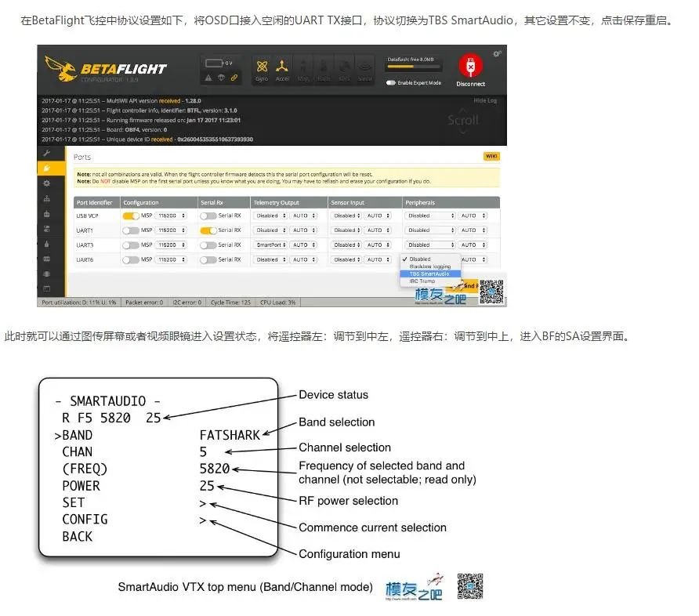This screenshot has height=616, width=699.
Task: Select IRC Tramp in peripherals menu
Action: click(429, 281)
